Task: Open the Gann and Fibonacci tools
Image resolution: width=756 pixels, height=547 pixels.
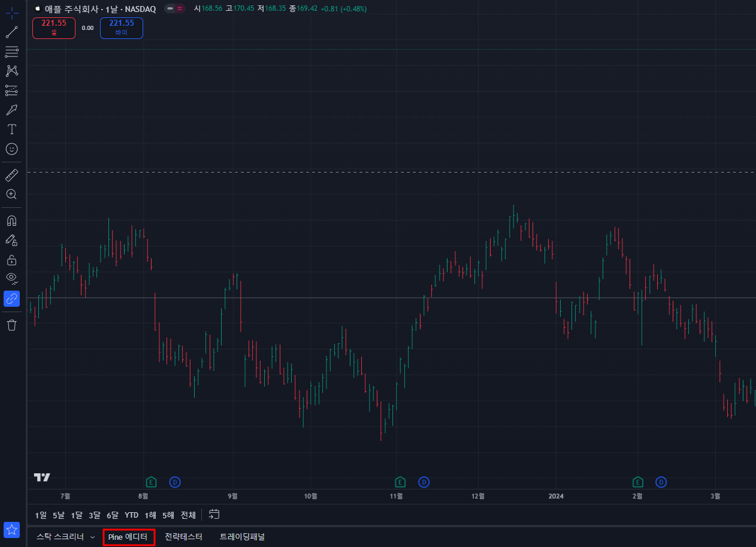Action: (x=11, y=52)
